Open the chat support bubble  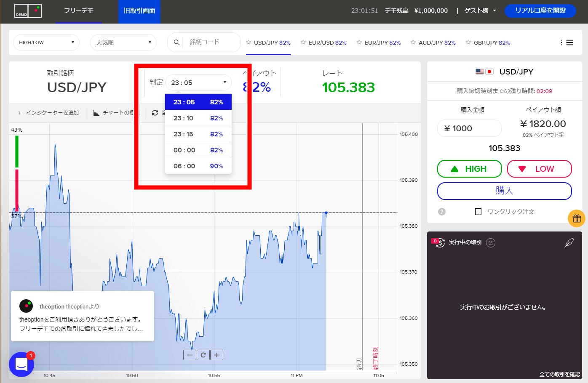tap(21, 364)
